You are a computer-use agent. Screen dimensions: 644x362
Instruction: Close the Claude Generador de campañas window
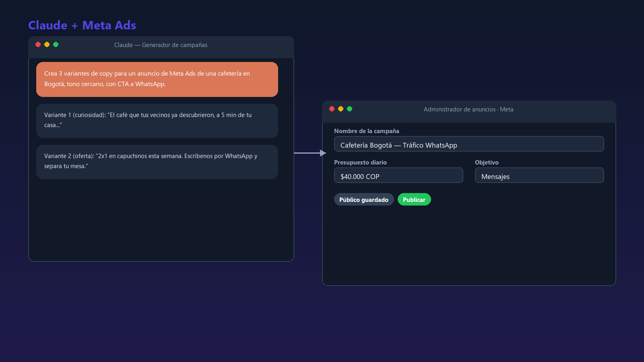pyautogui.click(x=38, y=45)
